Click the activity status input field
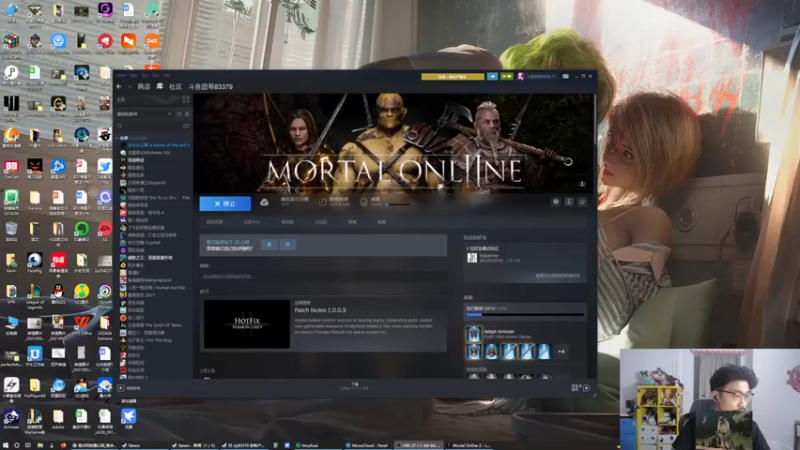The width and height of the screenshot is (800, 450). 323,277
